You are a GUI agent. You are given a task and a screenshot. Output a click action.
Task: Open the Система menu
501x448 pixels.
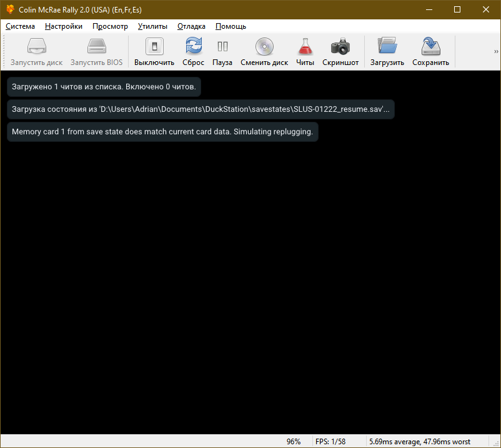pyautogui.click(x=20, y=26)
